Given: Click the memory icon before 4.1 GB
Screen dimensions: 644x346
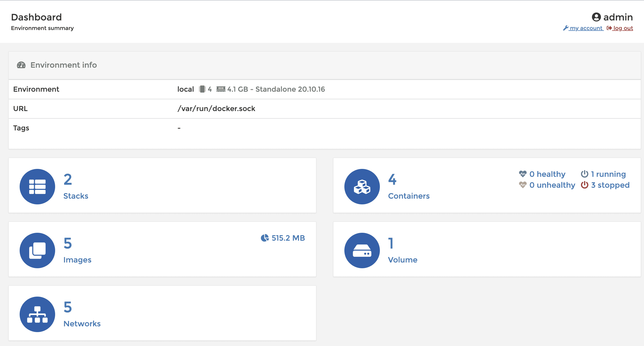Looking at the screenshot, I should pyautogui.click(x=221, y=89).
